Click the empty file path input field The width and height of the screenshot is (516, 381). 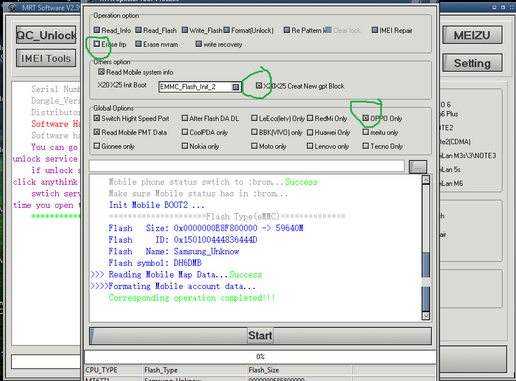[247, 166]
